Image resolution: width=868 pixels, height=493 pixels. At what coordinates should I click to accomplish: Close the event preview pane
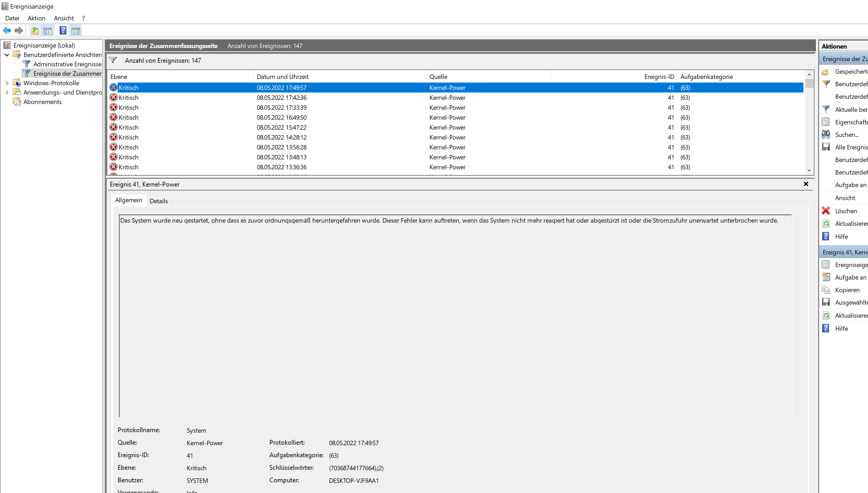click(806, 184)
